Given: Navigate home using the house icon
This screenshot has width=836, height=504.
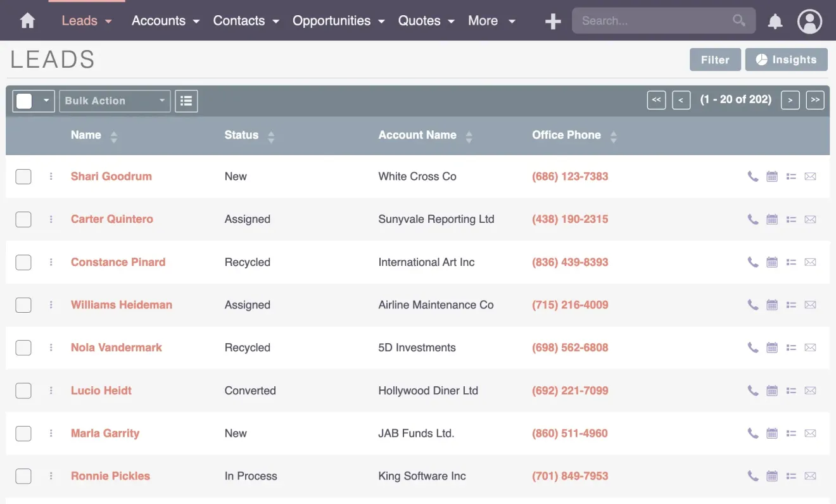Looking at the screenshot, I should pos(27,20).
